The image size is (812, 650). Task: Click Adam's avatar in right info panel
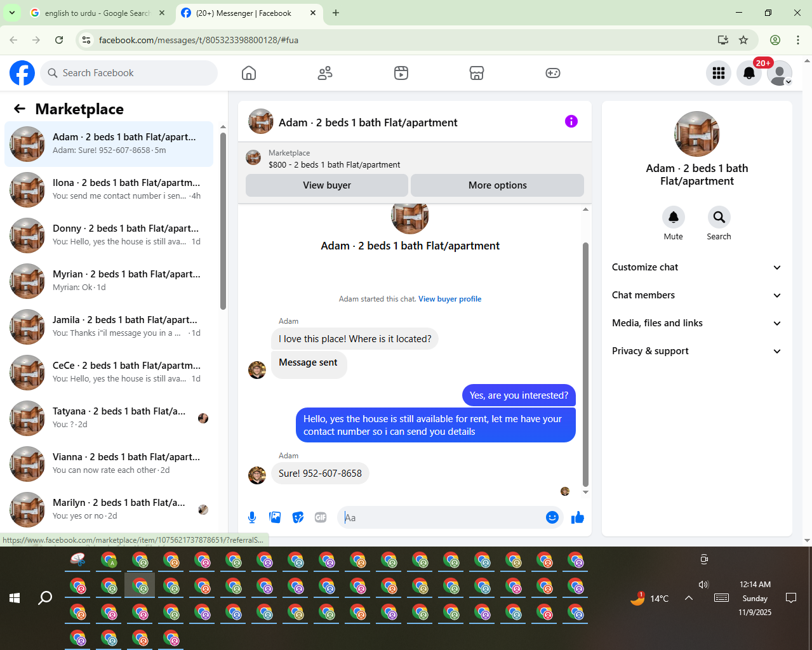(697, 134)
